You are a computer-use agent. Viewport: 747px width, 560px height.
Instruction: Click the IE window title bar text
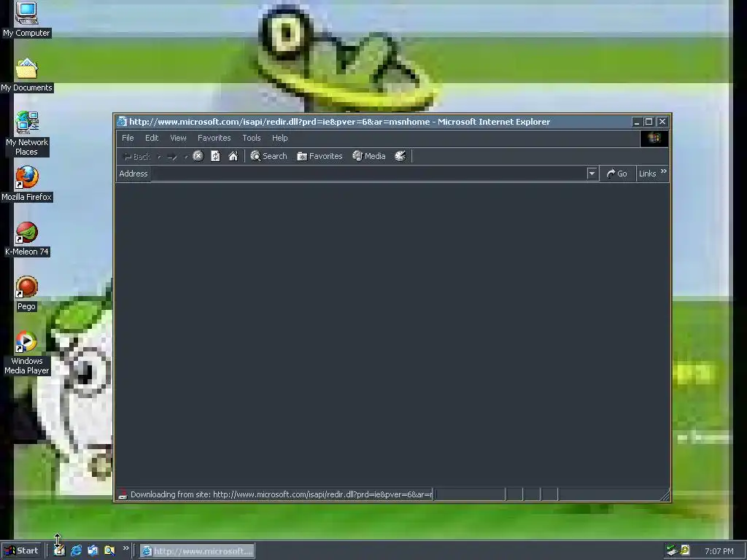click(340, 122)
